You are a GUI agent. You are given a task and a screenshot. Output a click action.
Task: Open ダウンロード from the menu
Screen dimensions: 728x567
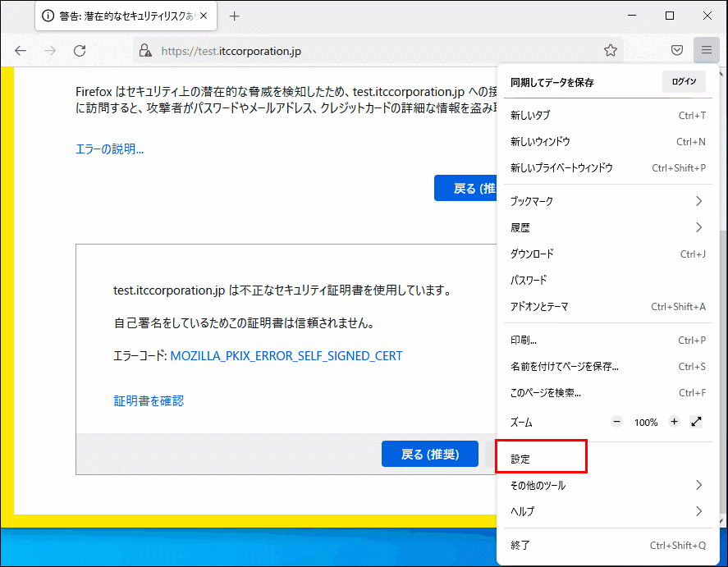pos(607,254)
